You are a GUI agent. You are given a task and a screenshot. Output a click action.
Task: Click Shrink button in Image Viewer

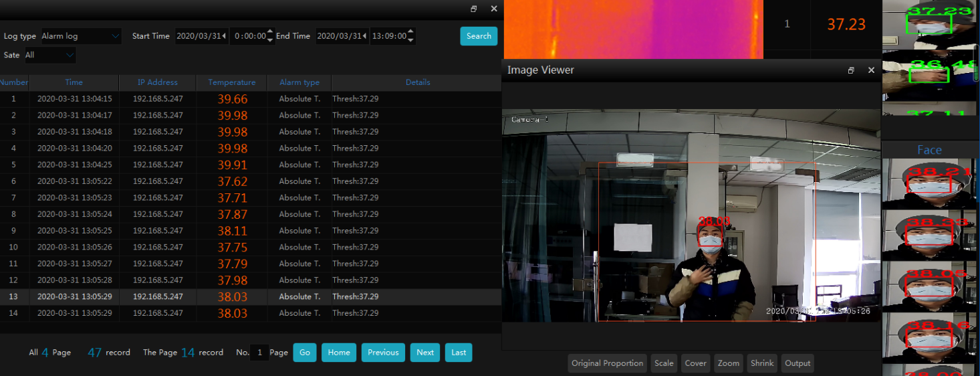tap(762, 363)
